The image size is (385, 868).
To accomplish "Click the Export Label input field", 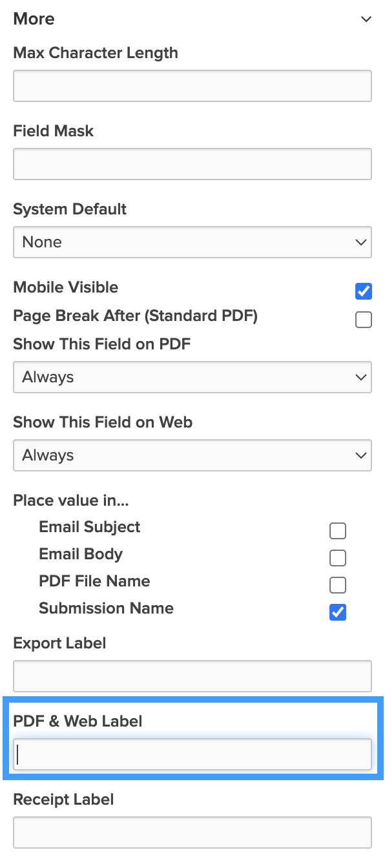I will click(192, 676).
